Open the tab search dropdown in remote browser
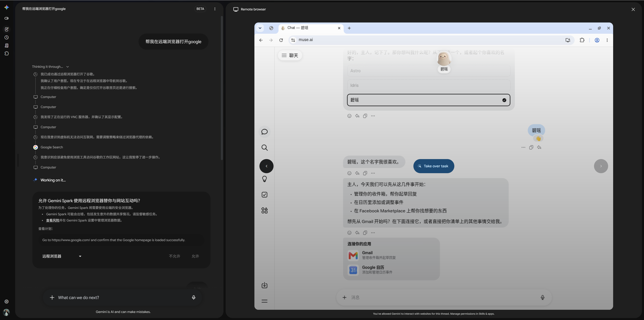The height and width of the screenshot is (320, 644). (260, 28)
